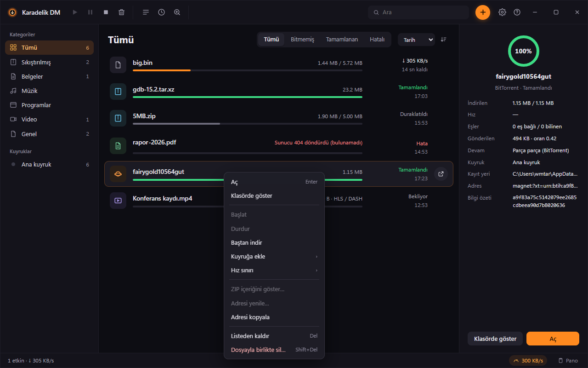Select Baştan indir menu entry
The image size is (588, 368).
(274, 242)
